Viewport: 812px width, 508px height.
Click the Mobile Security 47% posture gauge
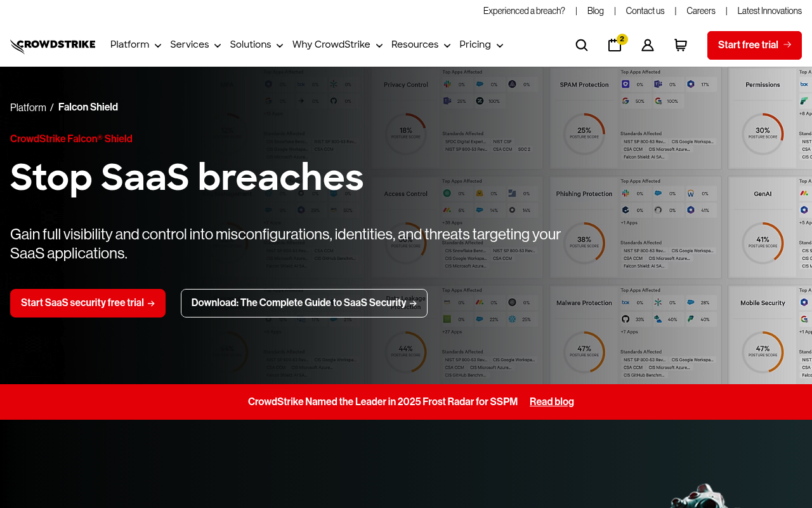[763, 352]
